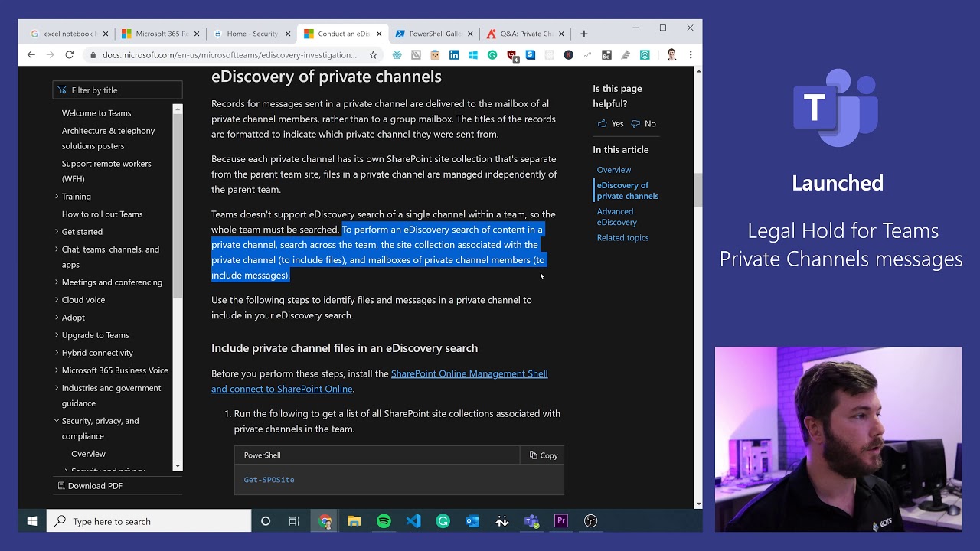This screenshot has width=980, height=551.
Task: Open Chrome profile avatar
Action: pos(671,55)
